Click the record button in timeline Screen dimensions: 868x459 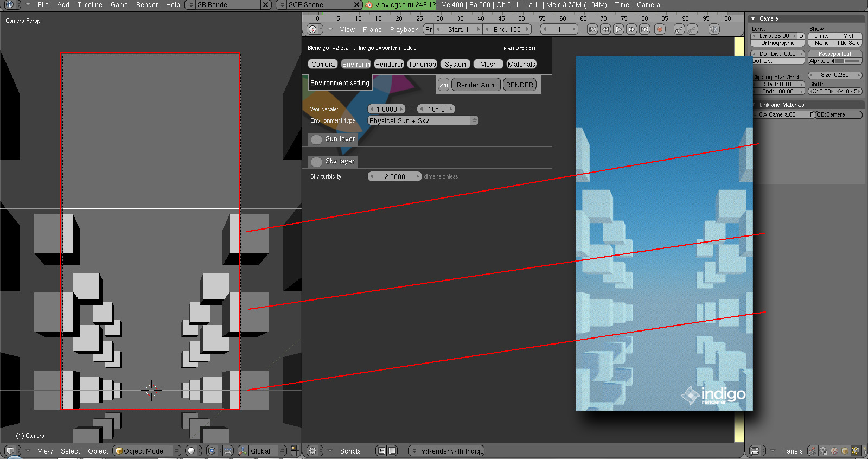pos(659,29)
